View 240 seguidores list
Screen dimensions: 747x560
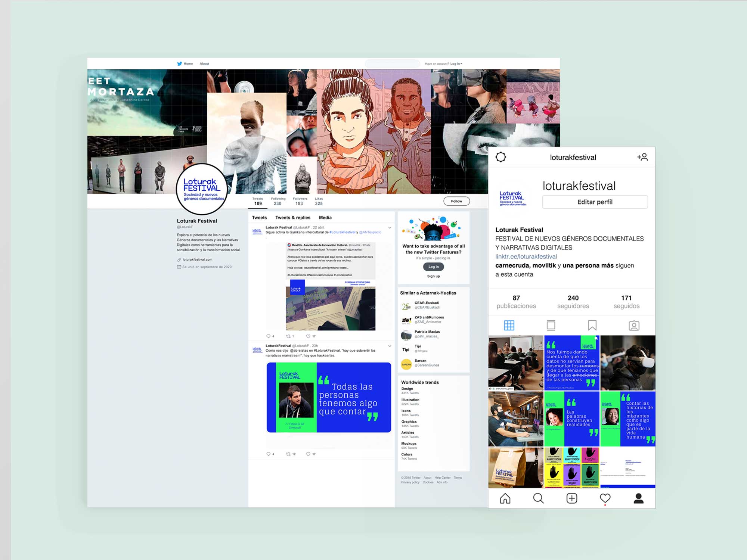pos(573,302)
